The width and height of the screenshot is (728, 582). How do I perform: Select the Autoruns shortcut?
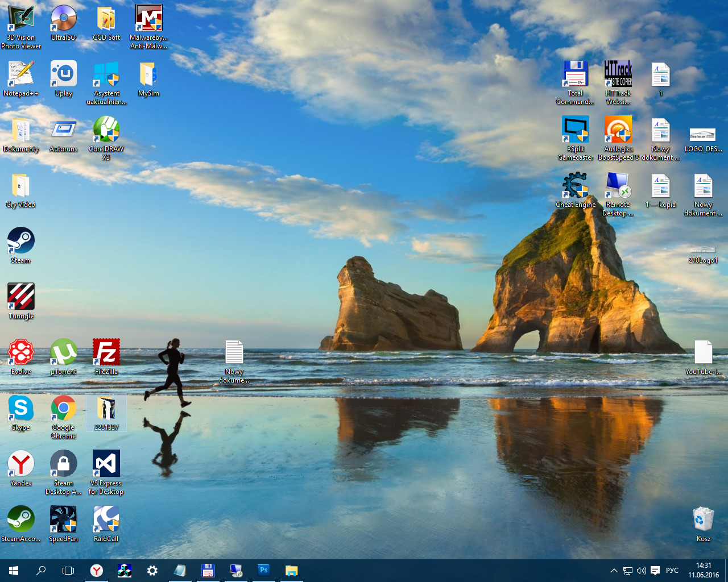coord(64,134)
